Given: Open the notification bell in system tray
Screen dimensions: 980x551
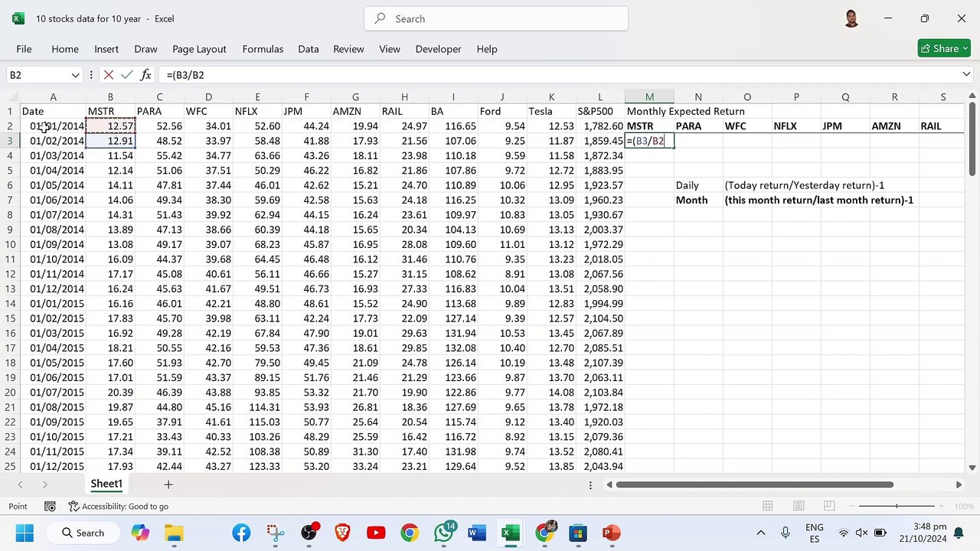Looking at the screenshot, I should pyautogui.click(x=958, y=533).
